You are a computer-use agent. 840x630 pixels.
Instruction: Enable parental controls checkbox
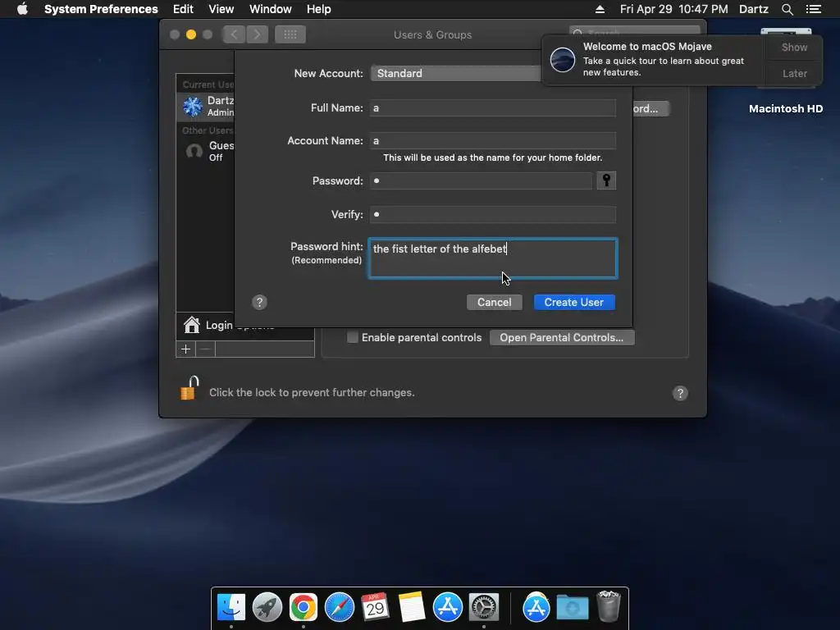coord(353,337)
